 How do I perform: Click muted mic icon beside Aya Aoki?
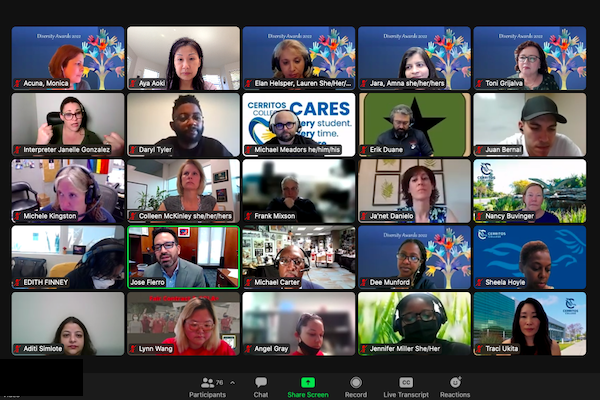(133, 84)
